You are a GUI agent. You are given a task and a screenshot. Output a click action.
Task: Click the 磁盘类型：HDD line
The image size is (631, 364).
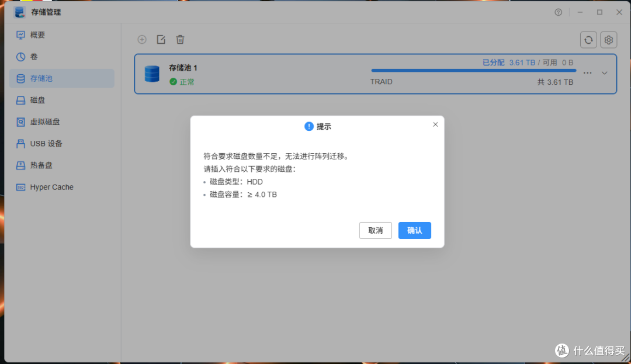(x=236, y=182)
